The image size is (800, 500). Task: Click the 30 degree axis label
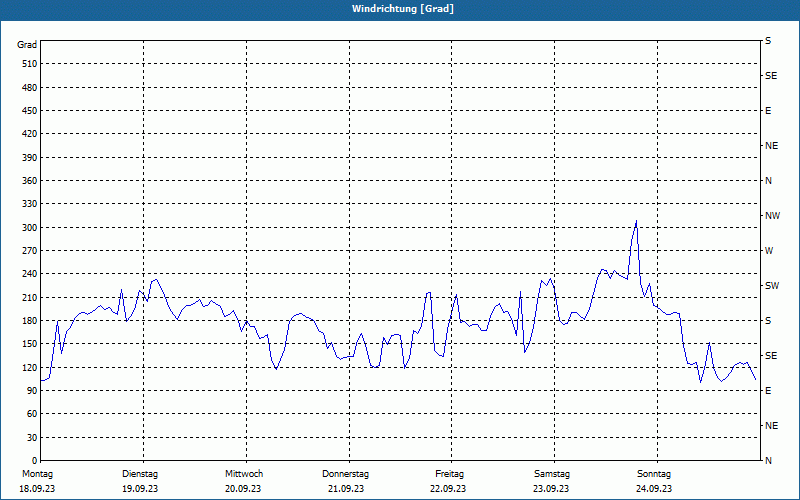[x=32, y=438]
